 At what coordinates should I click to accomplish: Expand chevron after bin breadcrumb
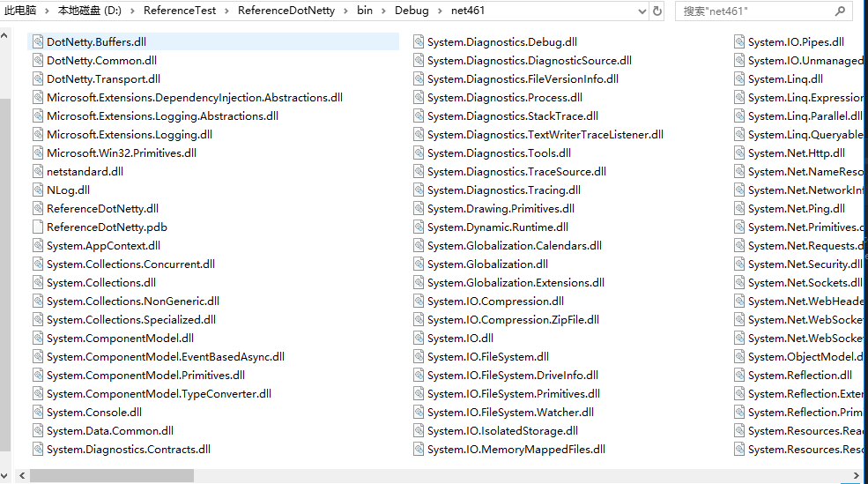click(383, 11)
